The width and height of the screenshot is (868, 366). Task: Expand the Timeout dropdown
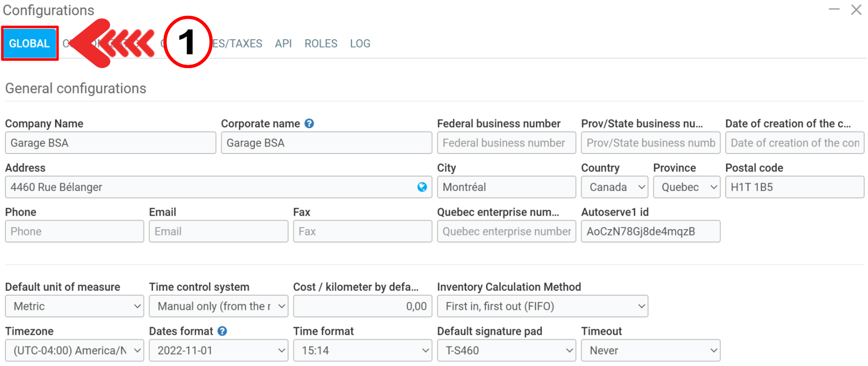(x=650, y=351)
